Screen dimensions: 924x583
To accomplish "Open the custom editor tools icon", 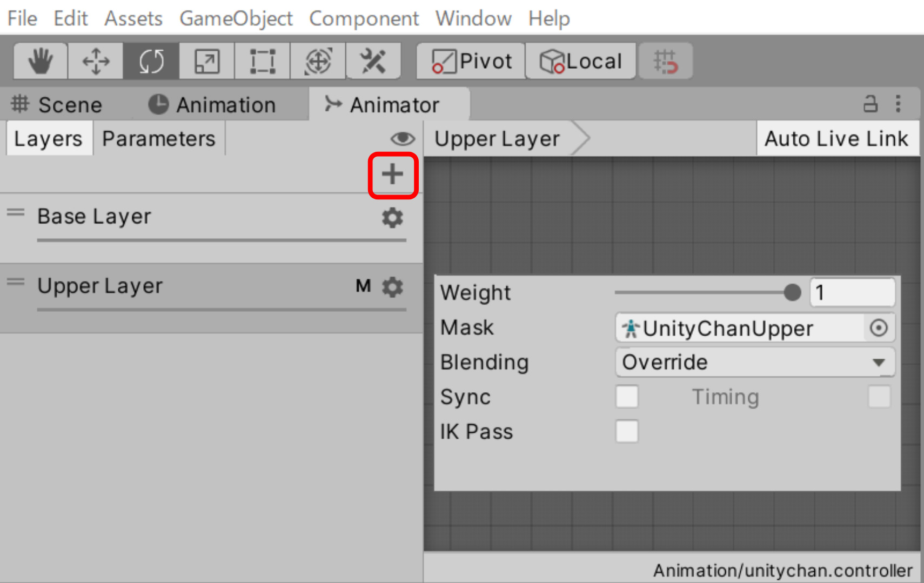I will tap(373, 61).
